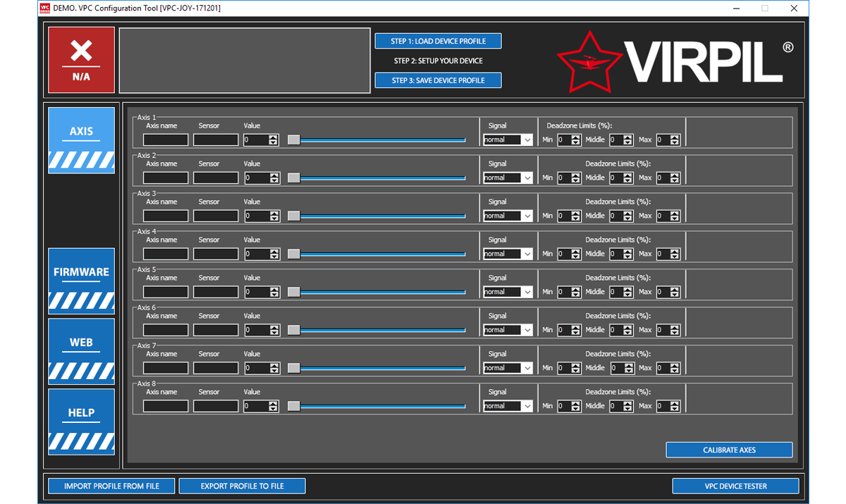This screenshot has width=846, height=504.
Task: Click the Axis 6 Axis name field
Action: click(166, 330)
